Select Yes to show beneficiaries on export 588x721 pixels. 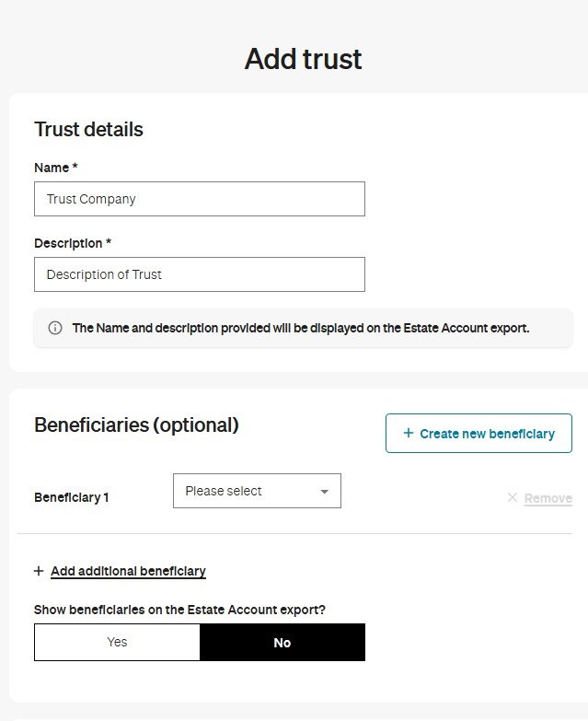click(x=117, y=642)
